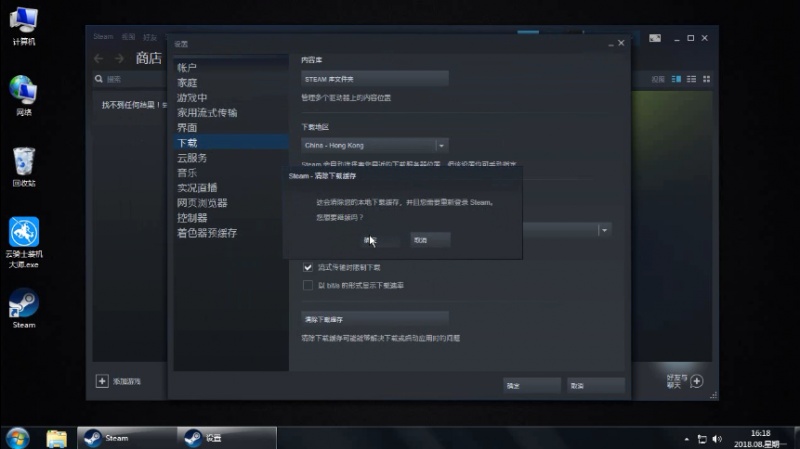Viewport: 800px width, 449px height.
Task: Launch 云骑士装机大师.exe desktop icon
Action: point(23,242)
